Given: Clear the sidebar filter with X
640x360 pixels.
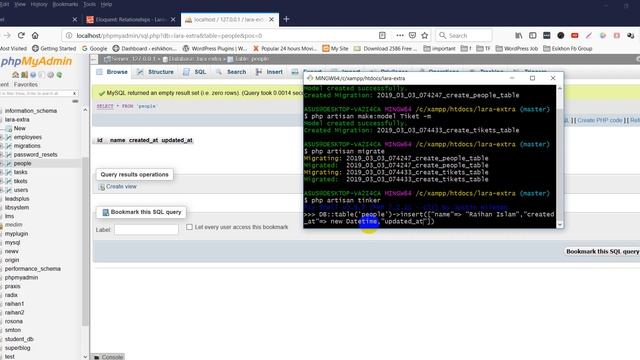Looking at the screenshot, I should 74,93.
